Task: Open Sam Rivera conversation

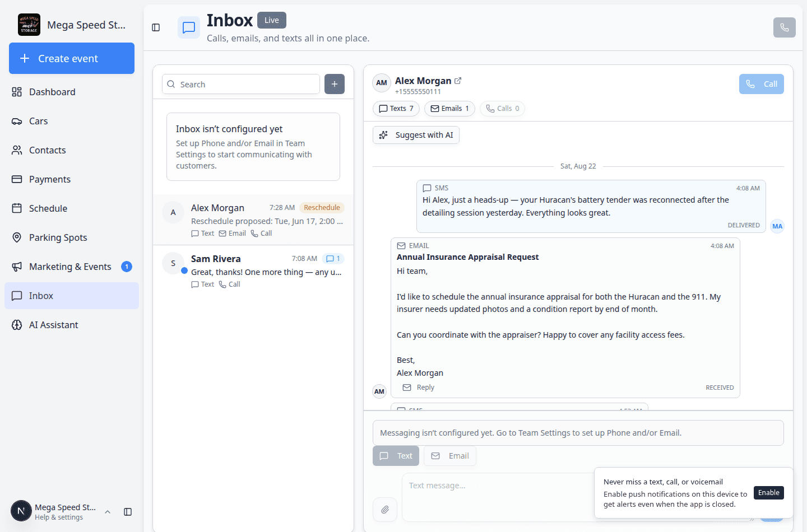Action: pyautogui.click(x=253, y=270)
